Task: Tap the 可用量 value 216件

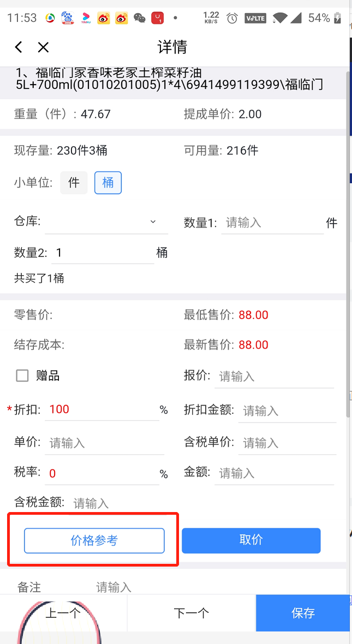Action: (242, 151)
